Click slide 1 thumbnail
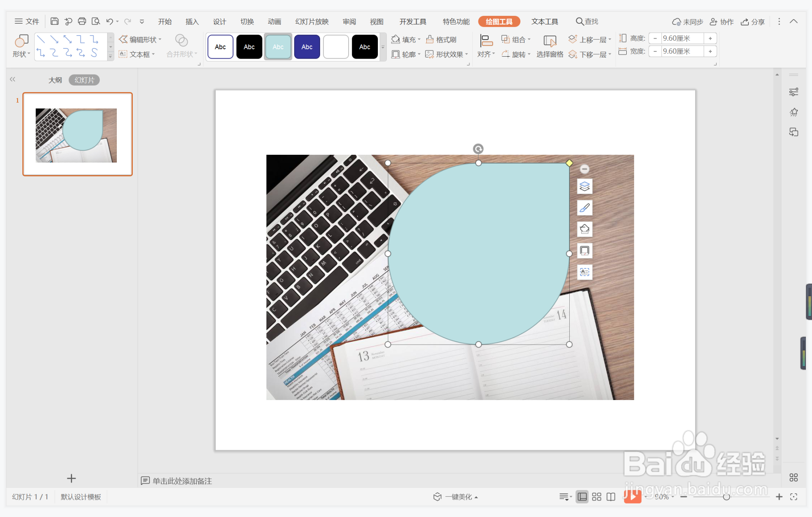Image resolution: width=812 pixels, height=517 pixels. point(77,134)
